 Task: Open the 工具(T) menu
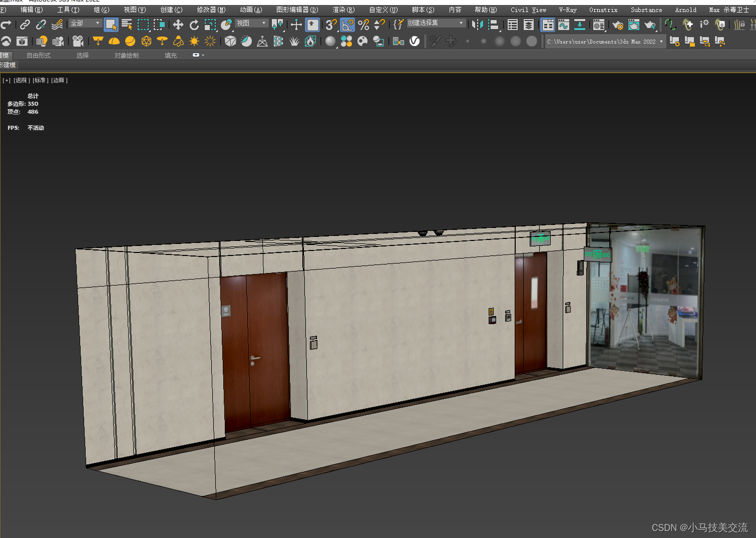(68, 10)
